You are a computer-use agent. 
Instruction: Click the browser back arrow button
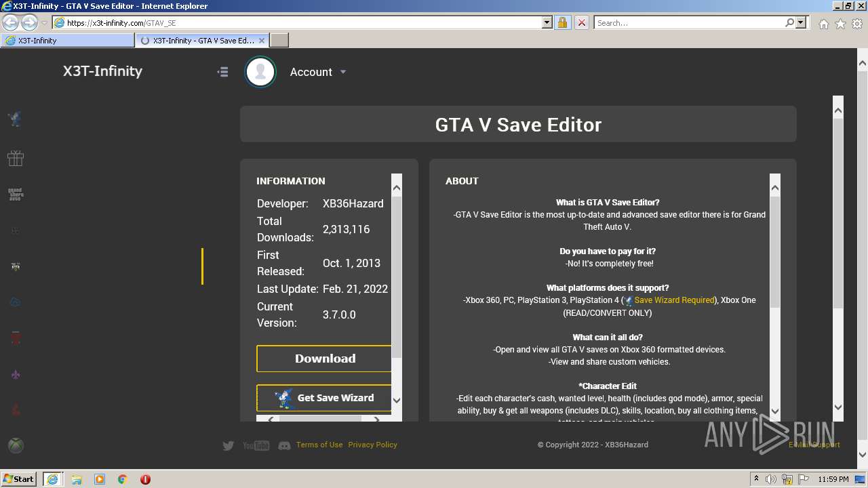point(10,23)
